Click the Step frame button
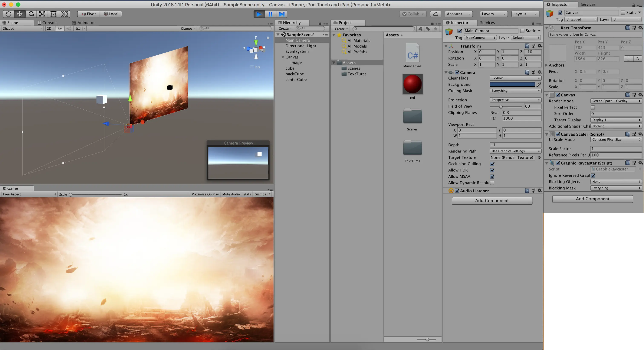The width and height of the screenshot is (644, 350). [282, 14]
